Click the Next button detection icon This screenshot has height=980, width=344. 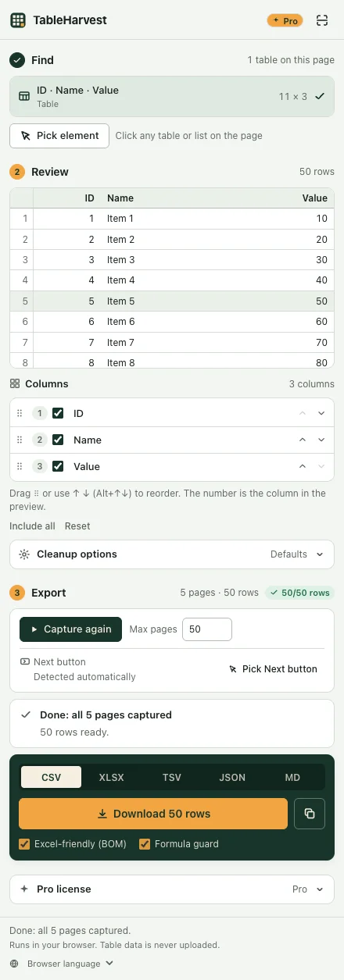point(25,662)
